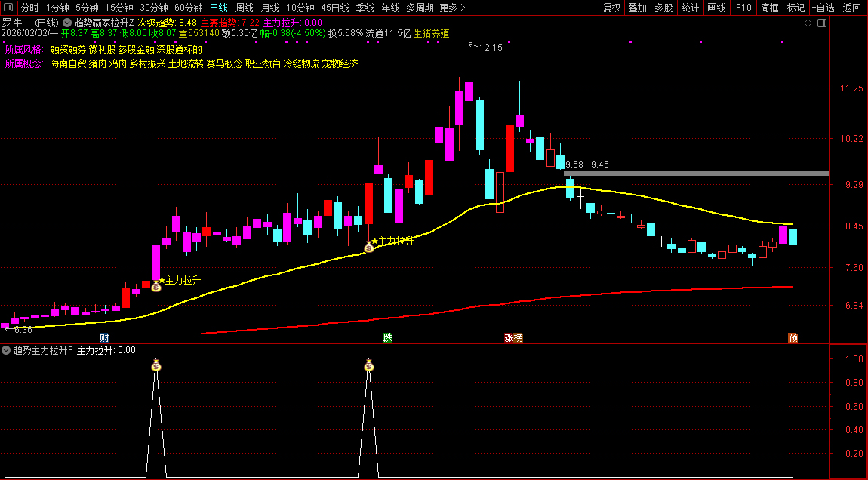Click the 参股金融 style tag
The width and height of the screenshot is (868, 480).
(136, 49)
